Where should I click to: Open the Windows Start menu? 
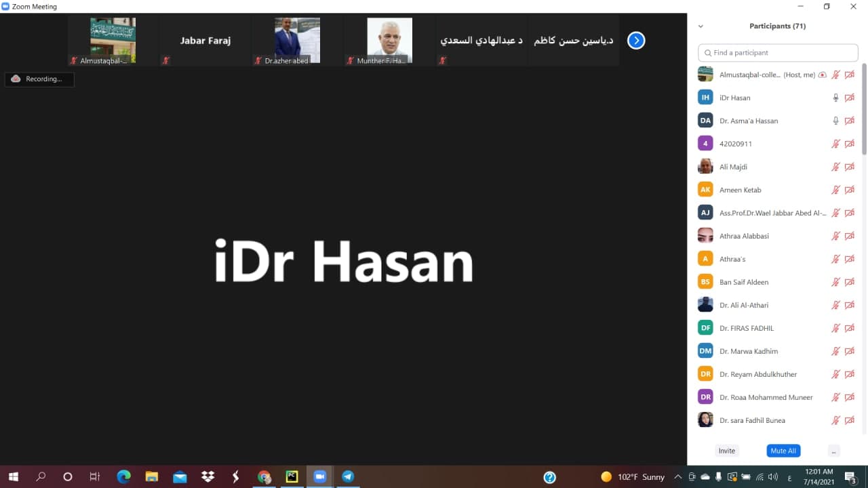[x=13, y=476]
